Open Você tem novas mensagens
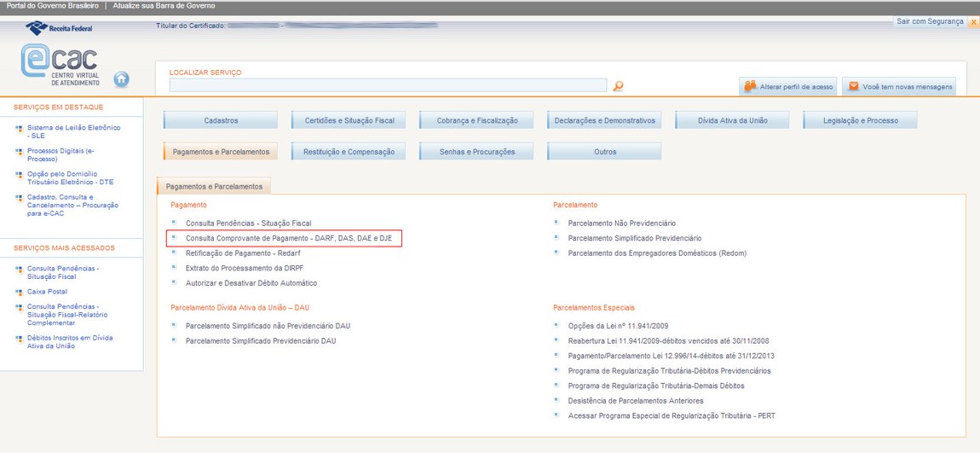Viewport: 980px width, 453px height. pyautogui.click(x=900, y=87)
